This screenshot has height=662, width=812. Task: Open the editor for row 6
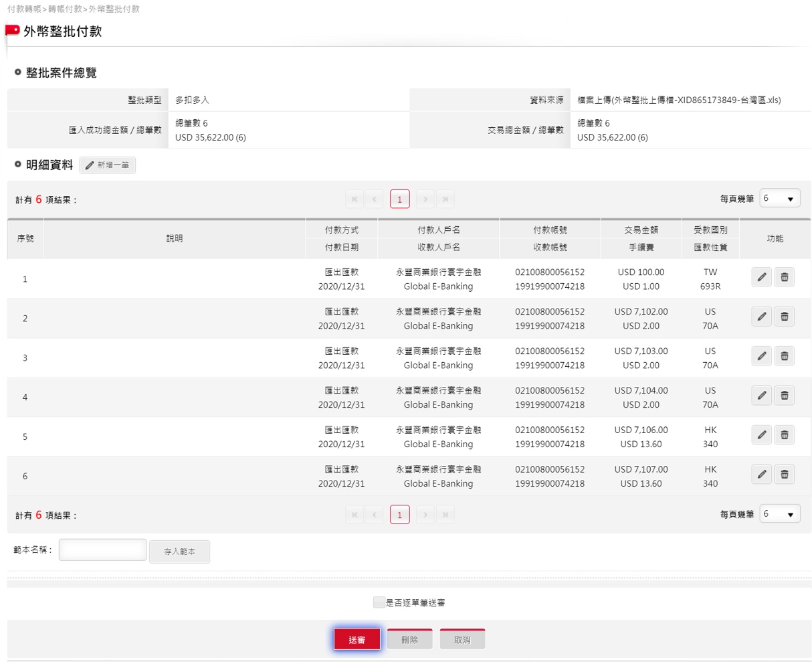761,475
